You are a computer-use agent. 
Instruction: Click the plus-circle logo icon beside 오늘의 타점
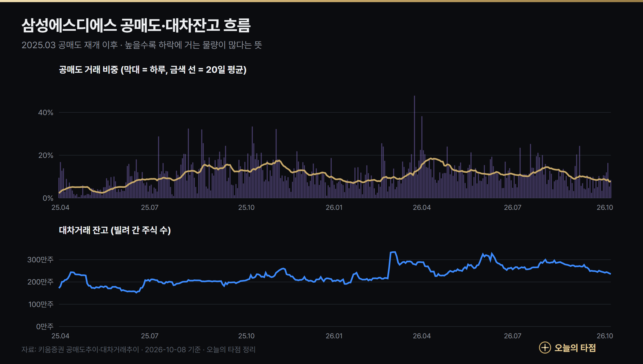545,348
